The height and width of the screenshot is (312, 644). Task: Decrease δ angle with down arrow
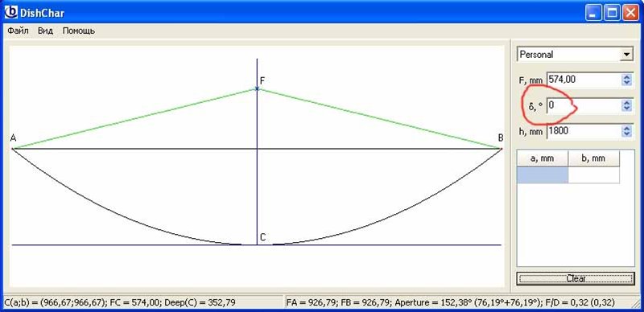(626, 109)
